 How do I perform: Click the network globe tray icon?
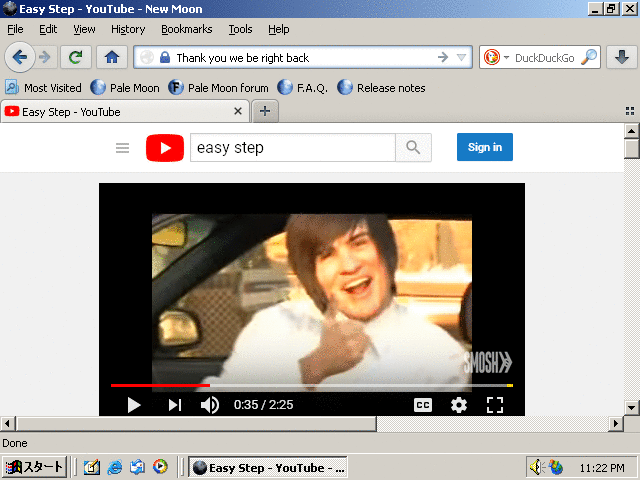pyautogui.click(x=556, y=467)
